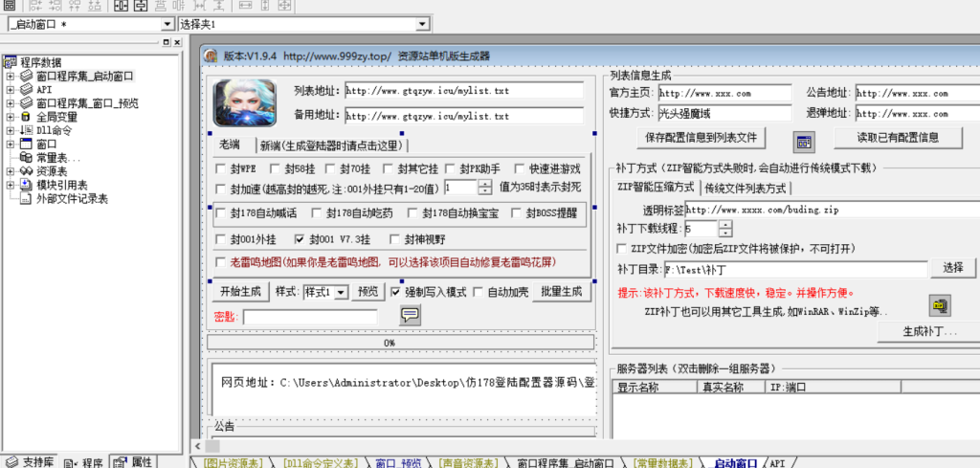Viewport: 980px width, 468px height.
Task: Click the 全局变量 cylinder icon
Action: point(26,117)
